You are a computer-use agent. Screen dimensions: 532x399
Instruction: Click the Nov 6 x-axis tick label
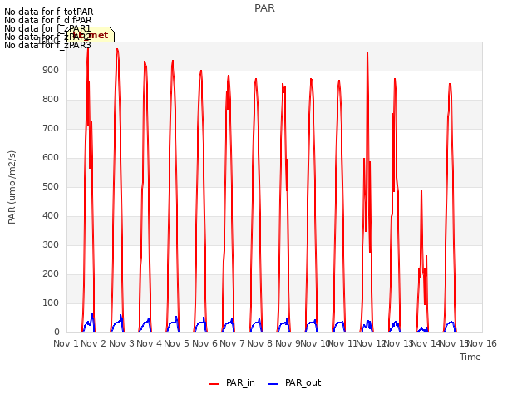(204, 343)
